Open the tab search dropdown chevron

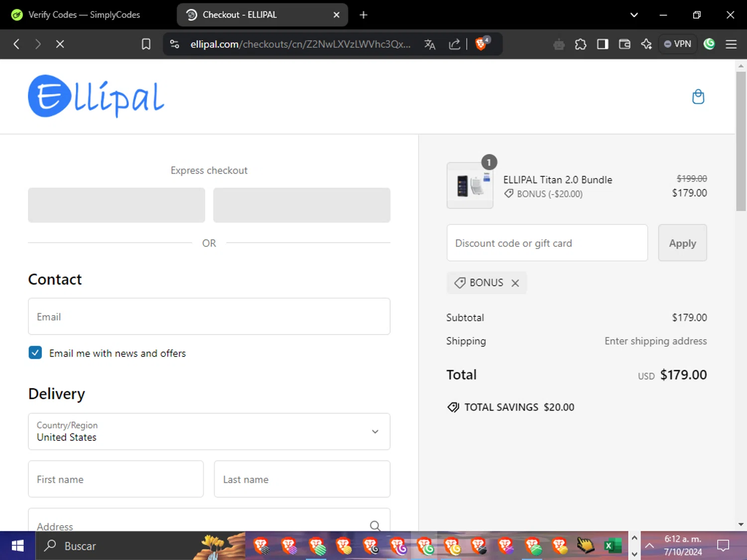pyautogui.click(x=634, y=15)
